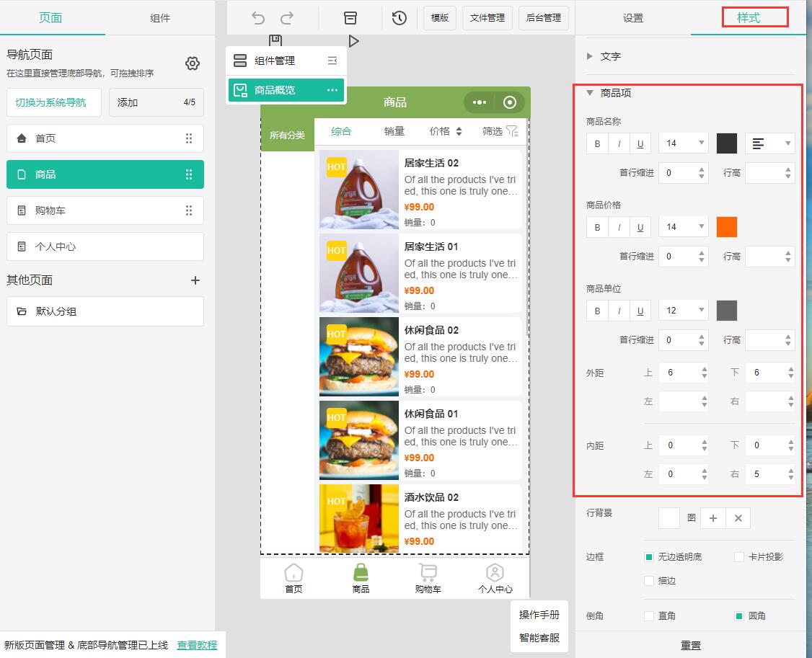This screenshot has width=812, height=658.
Task: Click the redo arrow in the toolbar
Action: 287,18
